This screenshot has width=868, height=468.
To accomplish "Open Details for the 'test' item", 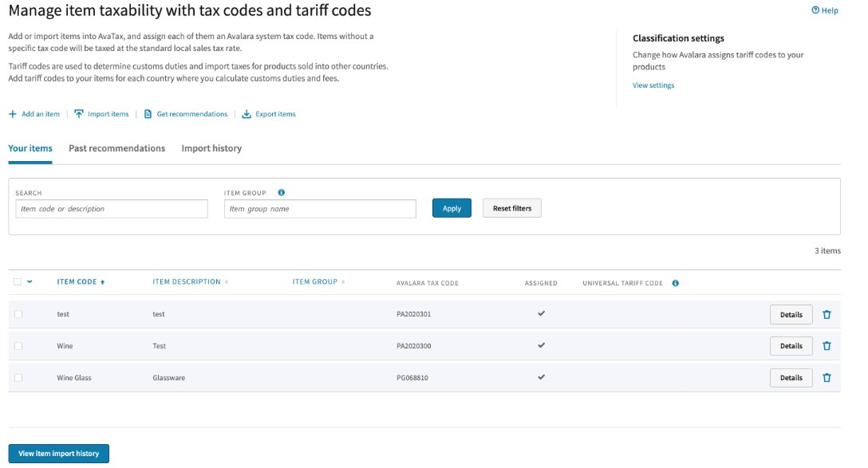I will pos(791,314).
